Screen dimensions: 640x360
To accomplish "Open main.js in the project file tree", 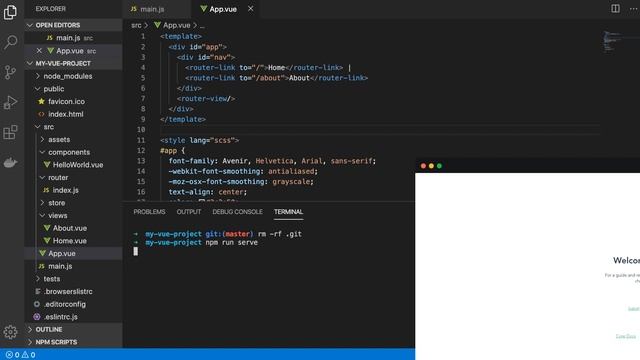I will click(73, 266).
